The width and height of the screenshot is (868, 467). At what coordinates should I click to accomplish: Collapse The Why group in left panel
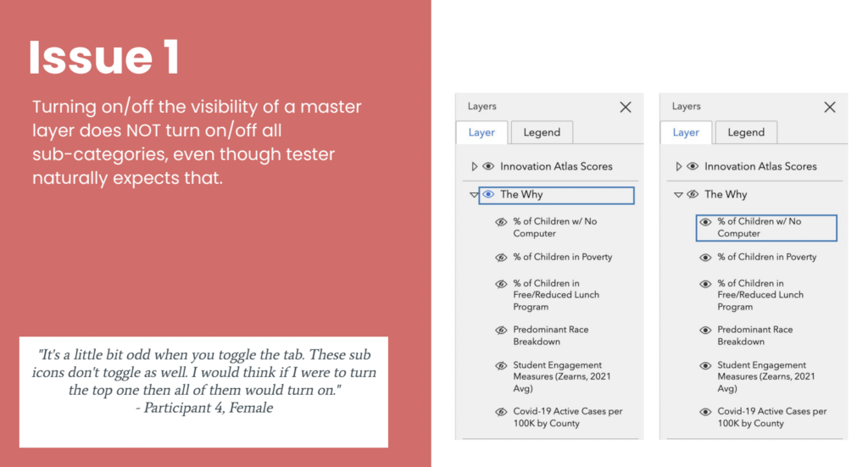pos(474,195)
